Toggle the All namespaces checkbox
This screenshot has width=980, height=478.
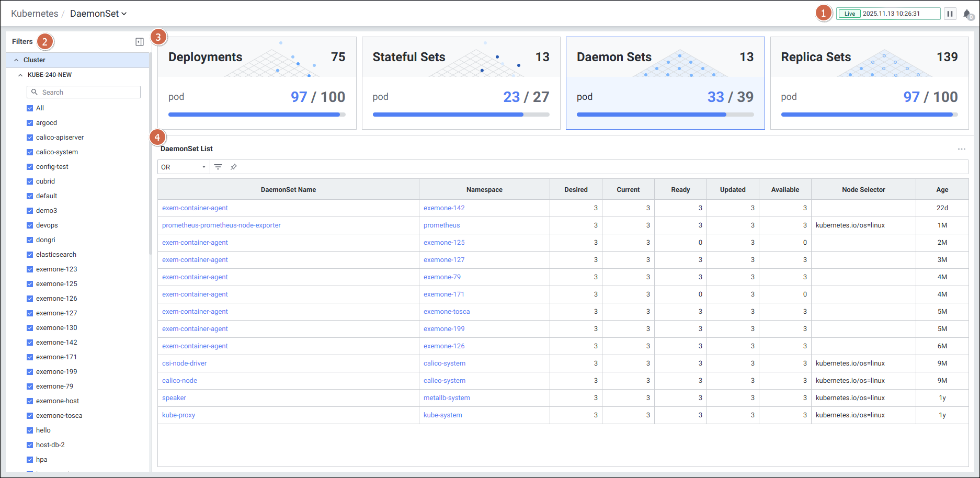(30, 108)
